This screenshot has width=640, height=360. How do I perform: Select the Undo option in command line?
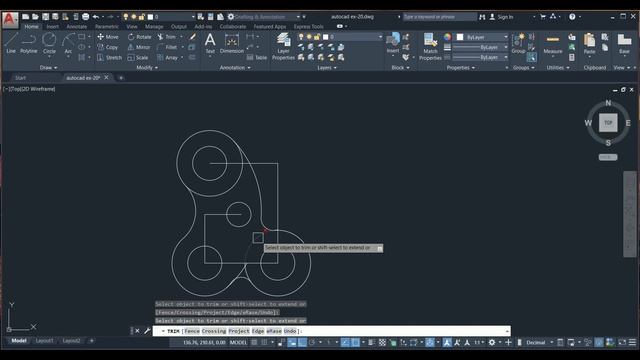tap(290, 331)
